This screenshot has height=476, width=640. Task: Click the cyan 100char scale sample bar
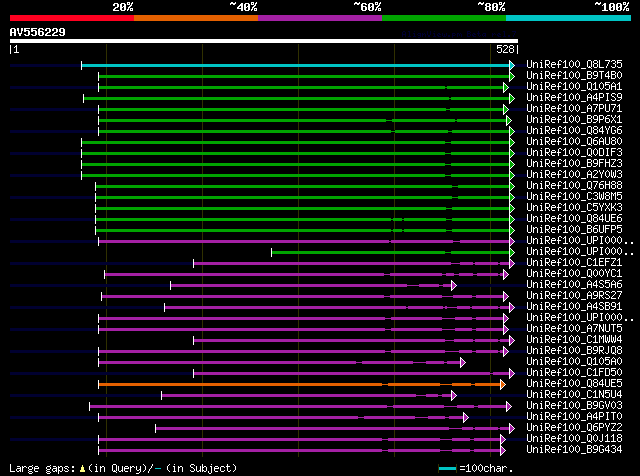coord(447,469)
